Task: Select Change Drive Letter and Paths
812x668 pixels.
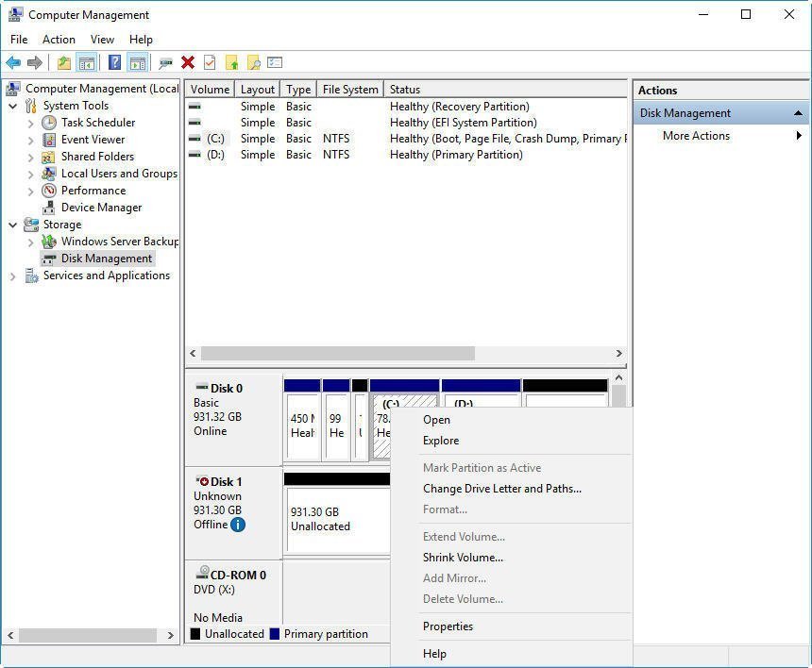Action: tap(511, 489)
